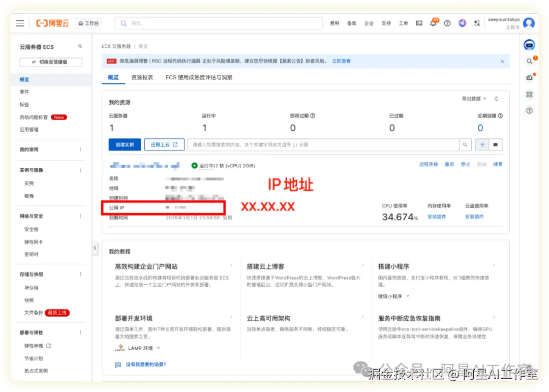Open options dots beside 我的常用
The height and width of the screenshot is (392, 549).
point(80,149)
